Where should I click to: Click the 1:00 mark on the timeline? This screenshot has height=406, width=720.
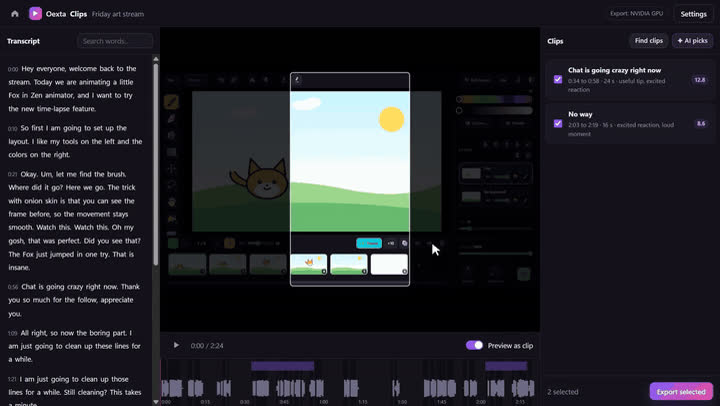[324, 402]
